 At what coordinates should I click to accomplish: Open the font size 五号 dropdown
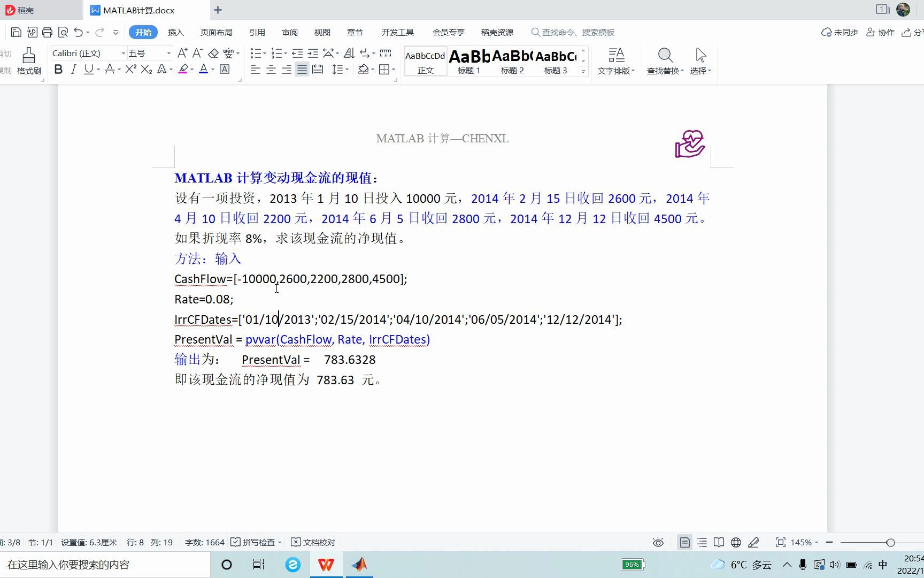pyautogui.click(x=169, y=53)
